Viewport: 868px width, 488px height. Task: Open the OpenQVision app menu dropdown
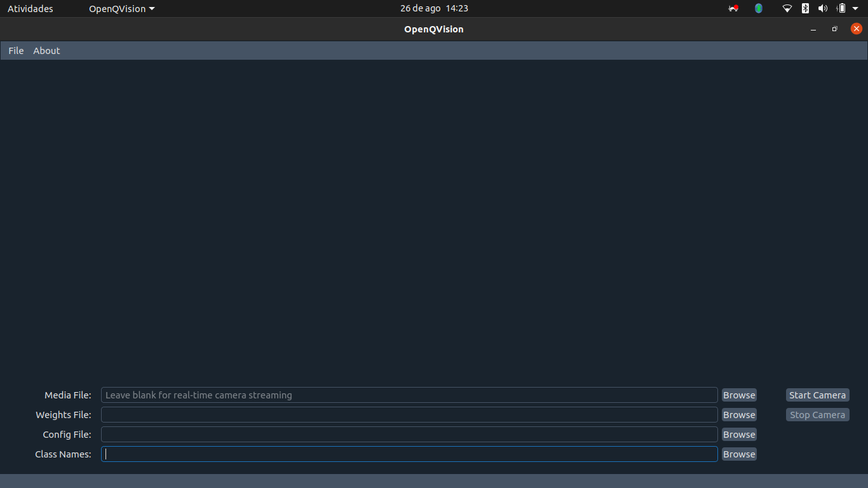121,9
